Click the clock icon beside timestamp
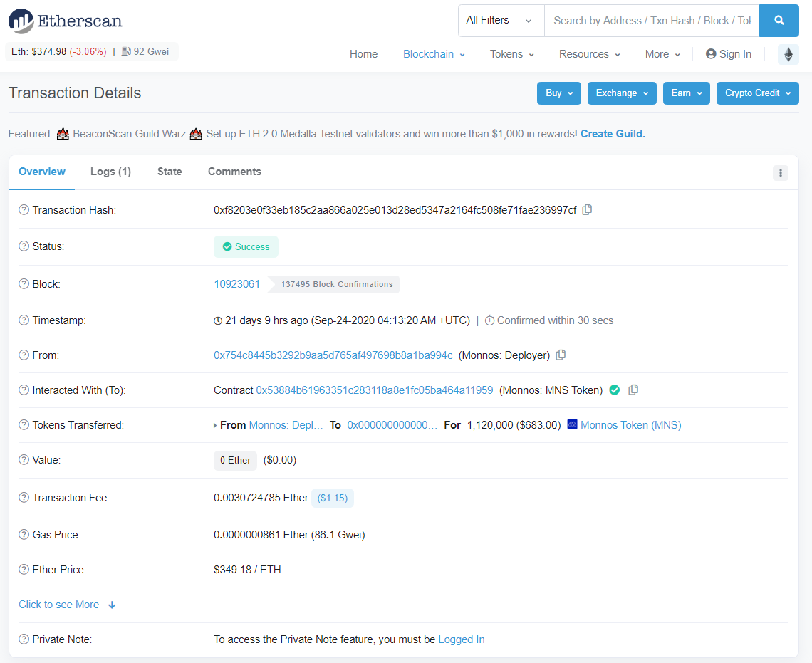 pyautogui.click(x=218, y=321)
